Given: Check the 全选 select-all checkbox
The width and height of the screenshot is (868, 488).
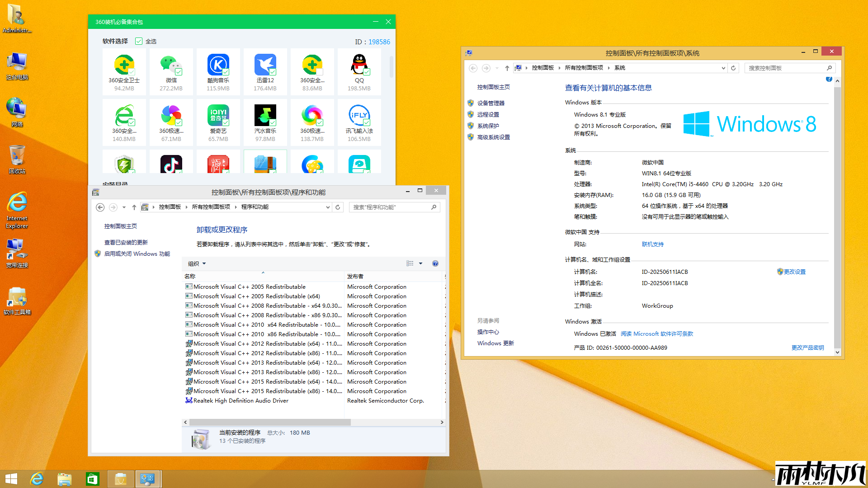Looking at the screenshot, I should point(139,41).
